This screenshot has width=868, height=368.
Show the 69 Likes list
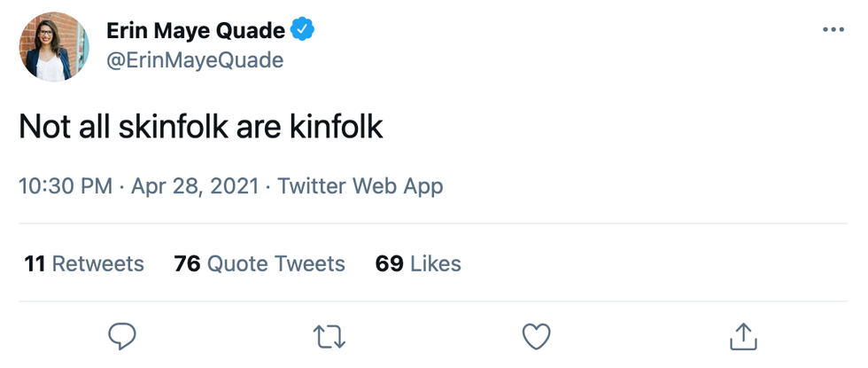(x=418, y=263)
